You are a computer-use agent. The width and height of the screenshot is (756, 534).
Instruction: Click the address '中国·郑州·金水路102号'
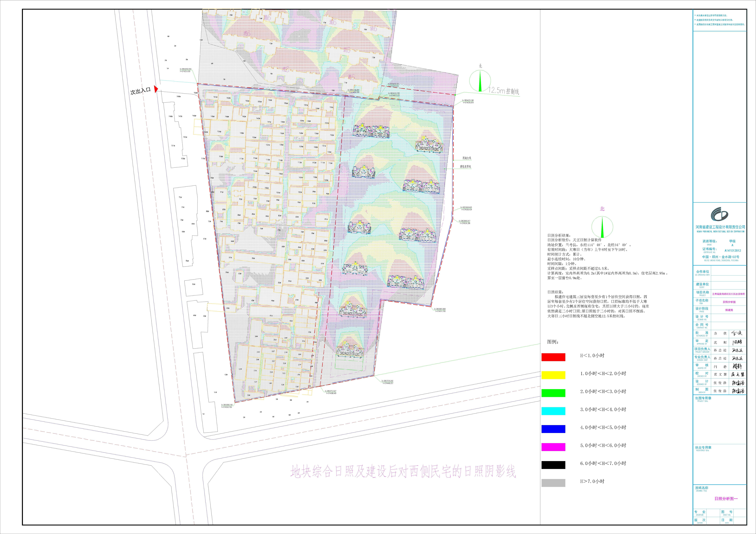[721, 257]
